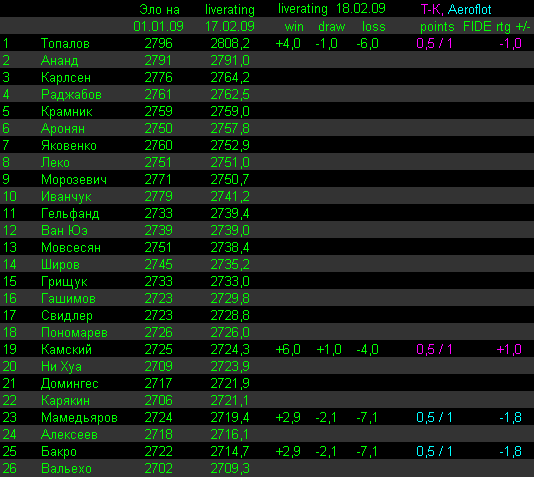Click the Иванчук Elo value 2779

[x=158, y=196]
